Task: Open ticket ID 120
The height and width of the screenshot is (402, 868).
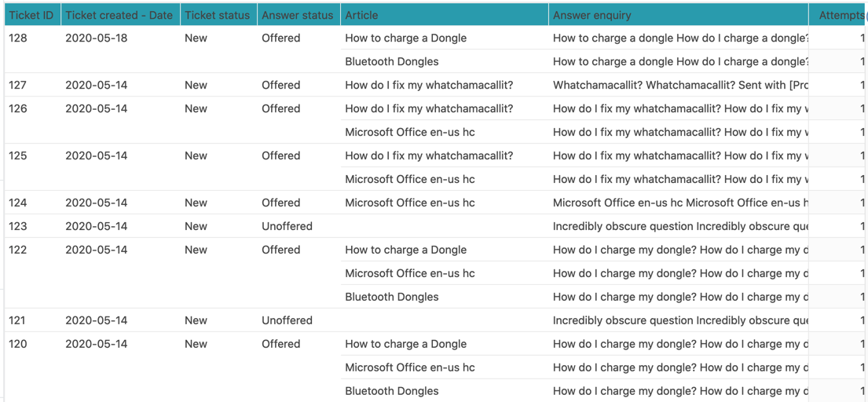Action: coord(18,344)
